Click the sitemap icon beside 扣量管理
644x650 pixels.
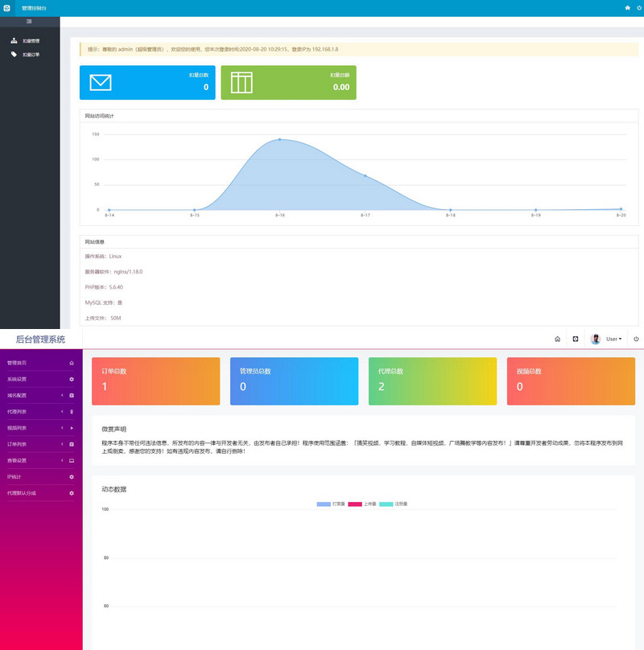click(x=14, y=40)
